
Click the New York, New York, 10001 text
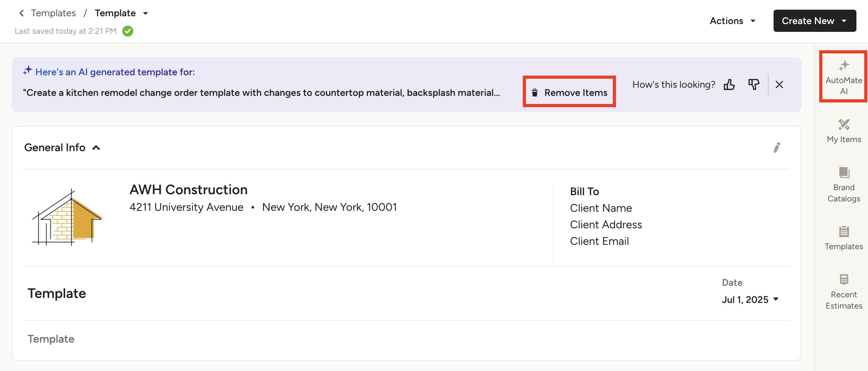click(x=329, y=207)
